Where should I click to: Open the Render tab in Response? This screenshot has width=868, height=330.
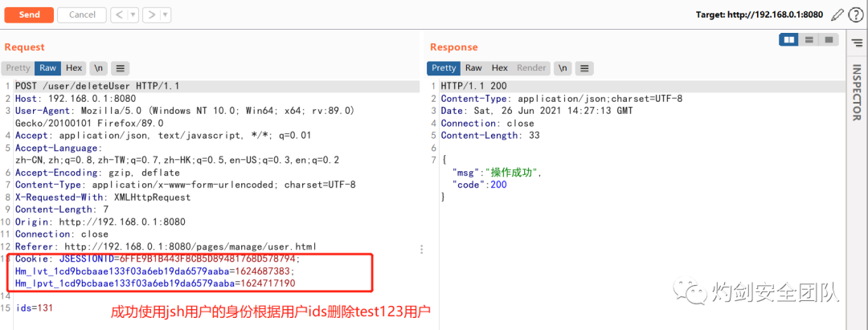[x=531, y=68]
